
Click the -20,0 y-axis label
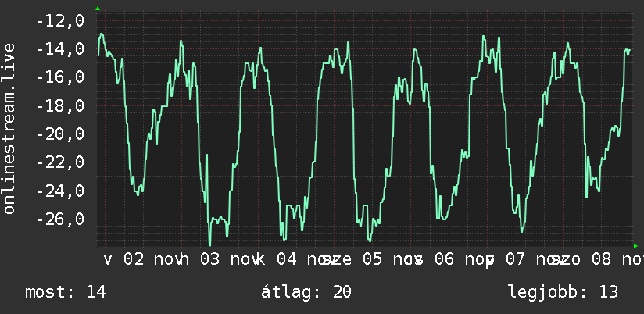pos(60,134)
